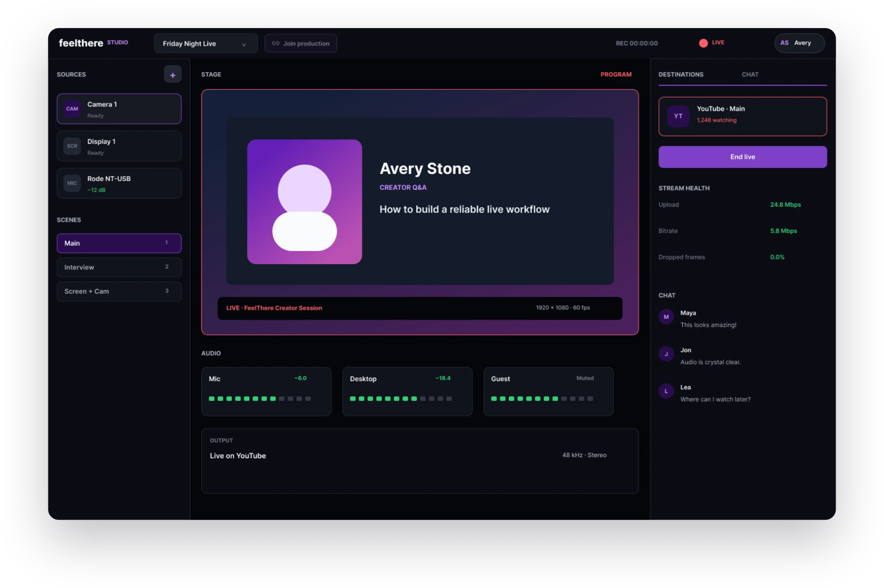884x588 pixels.
Task: Click the 5.8 Mbps bitrate value
Action: 783,231
